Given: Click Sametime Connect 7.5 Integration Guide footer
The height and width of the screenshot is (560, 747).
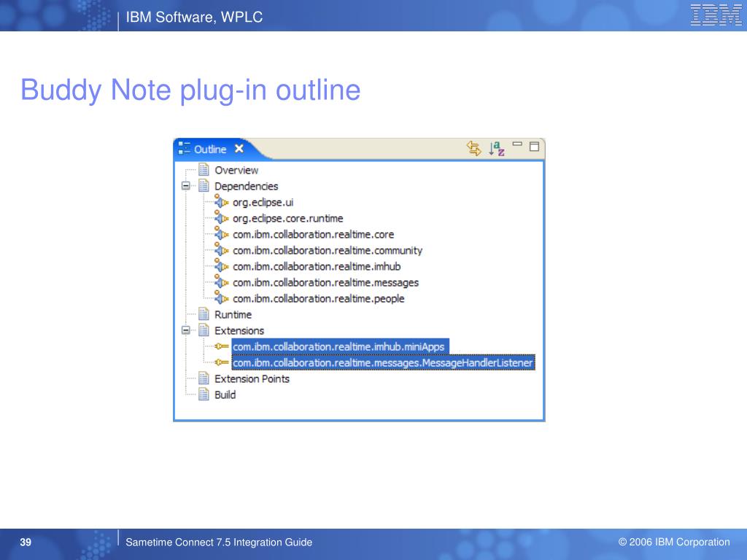Looking at the screenshot, I should click(x=219, y=542).
